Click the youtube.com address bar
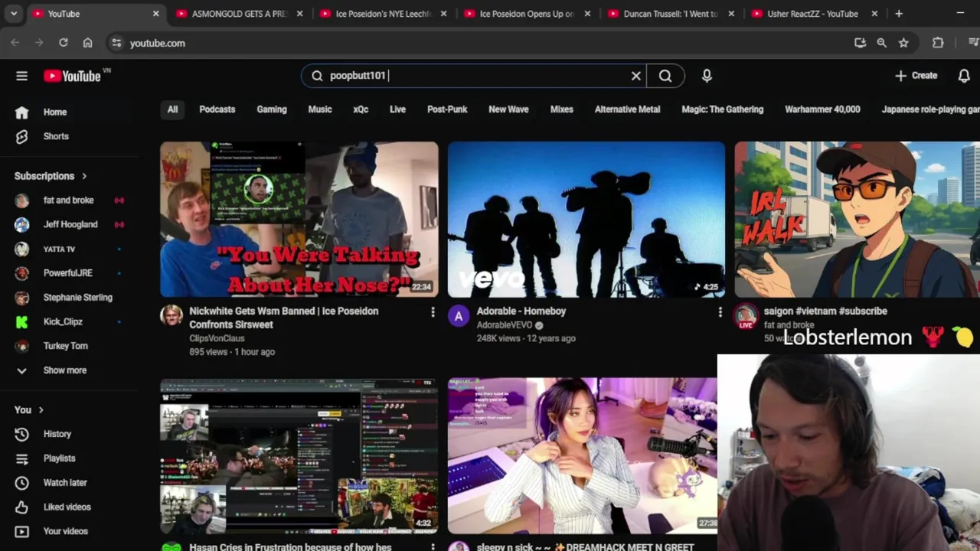980x551 pixels. click(x=475, y=43)
